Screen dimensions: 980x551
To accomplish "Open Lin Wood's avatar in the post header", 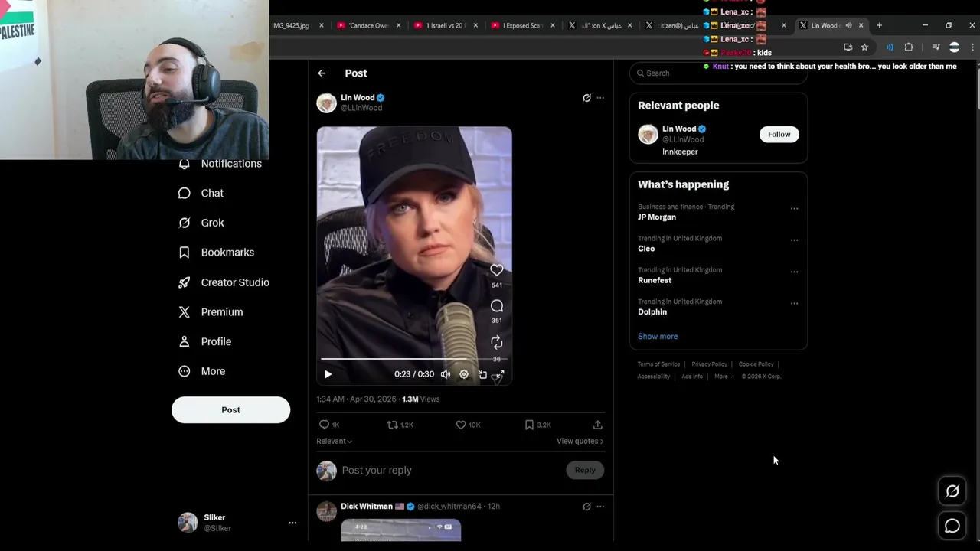I will 327,103.
